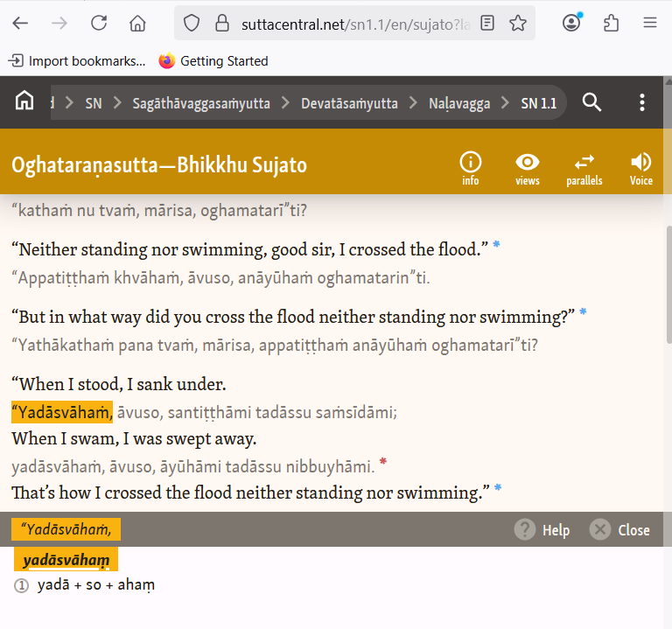Open the browser extensions puzzle icon
672x629 pixels.
coord(611,24)
